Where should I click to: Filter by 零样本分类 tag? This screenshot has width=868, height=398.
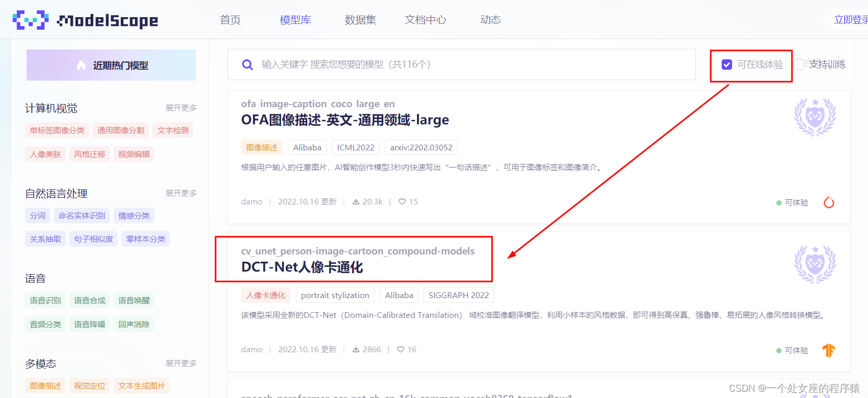pyautogui.click(x=146, y=239)
